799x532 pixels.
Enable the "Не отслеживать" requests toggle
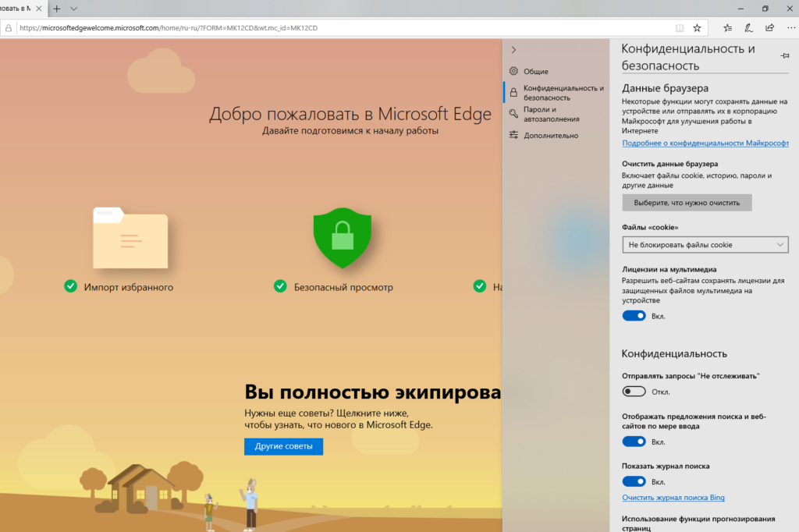pyautogui.click(x=634, y=392)
